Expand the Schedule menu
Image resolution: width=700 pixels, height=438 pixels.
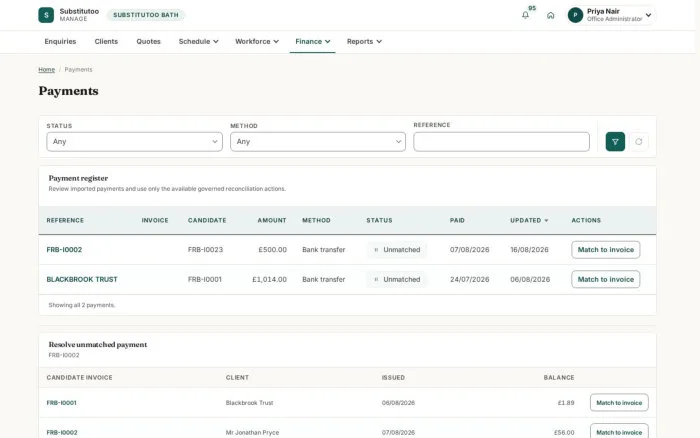click(x=198, y=42)
